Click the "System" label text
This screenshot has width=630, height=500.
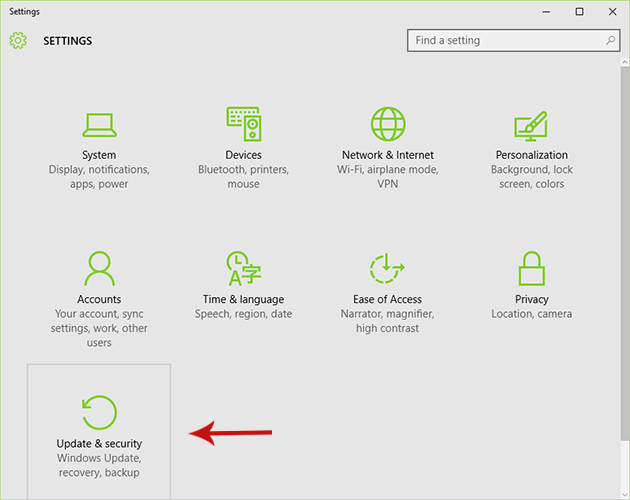tap(99, 155)
